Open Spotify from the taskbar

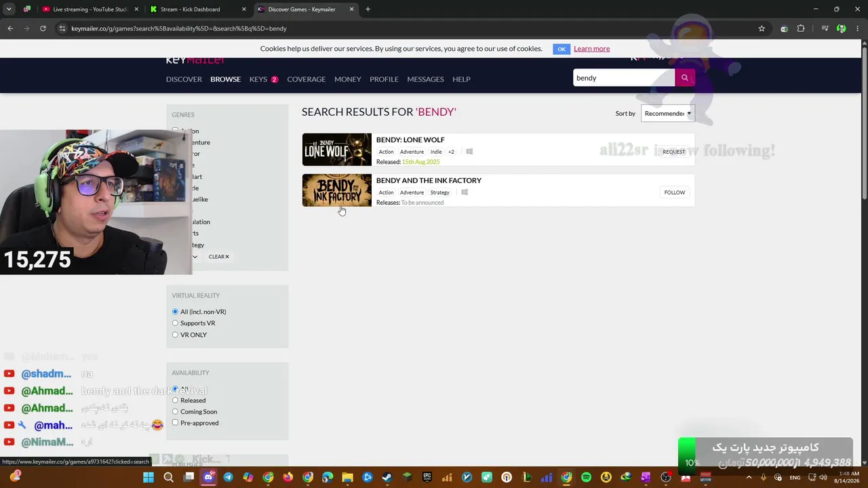point(586,477)
